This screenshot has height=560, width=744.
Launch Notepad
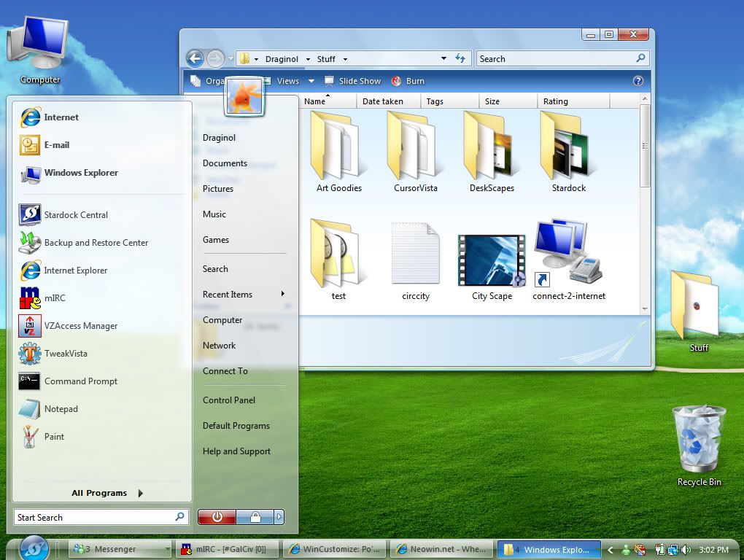coord(48,409)
